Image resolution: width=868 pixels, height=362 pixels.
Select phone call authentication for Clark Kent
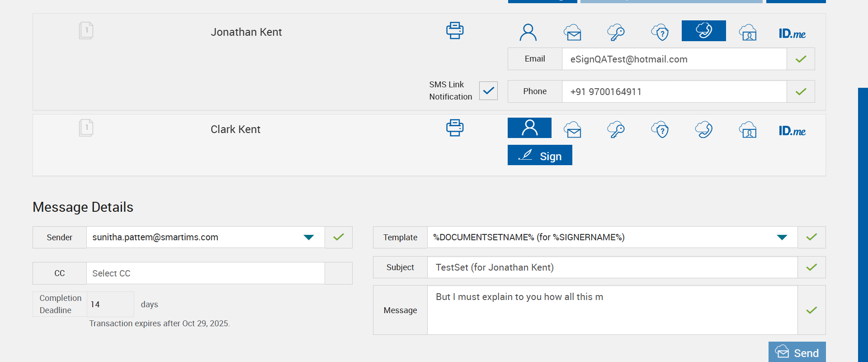(703, 130)
